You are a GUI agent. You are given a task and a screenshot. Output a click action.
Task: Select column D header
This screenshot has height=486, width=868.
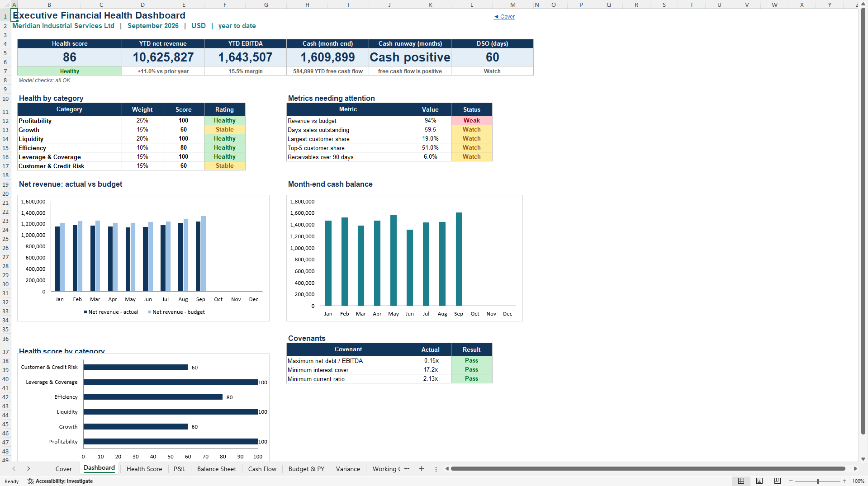[142, 5]
